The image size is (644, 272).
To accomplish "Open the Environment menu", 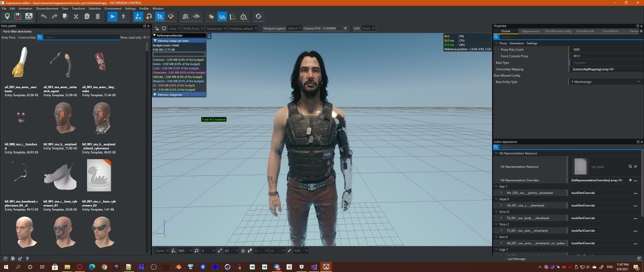I will (113, 8).
